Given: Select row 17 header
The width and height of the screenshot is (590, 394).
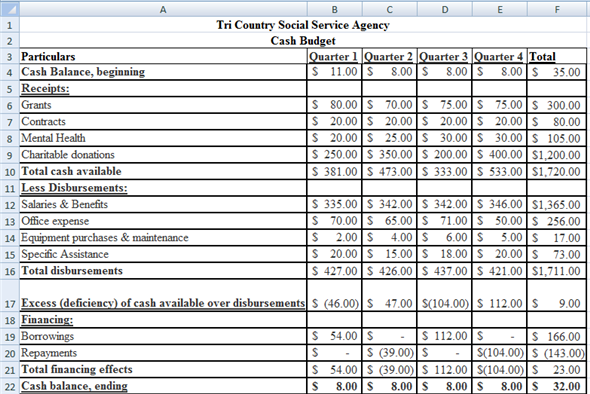Looking at the screenshot, I should (x=10, y=295).
